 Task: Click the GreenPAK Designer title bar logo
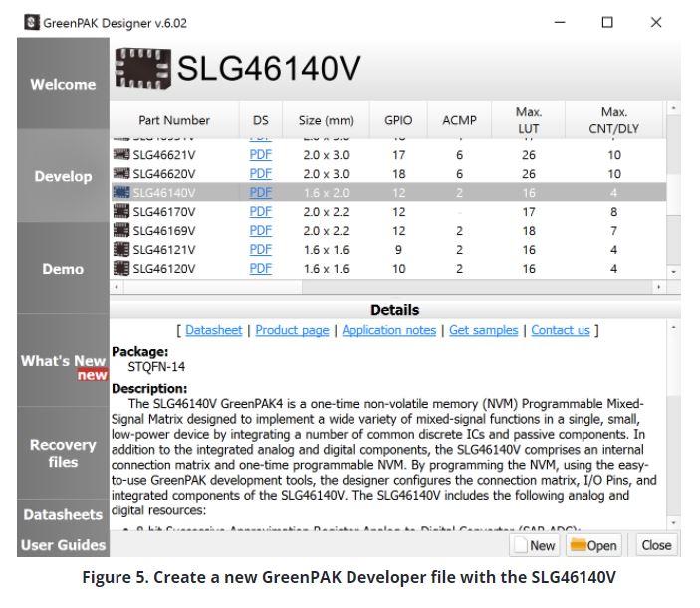[32, 22]
